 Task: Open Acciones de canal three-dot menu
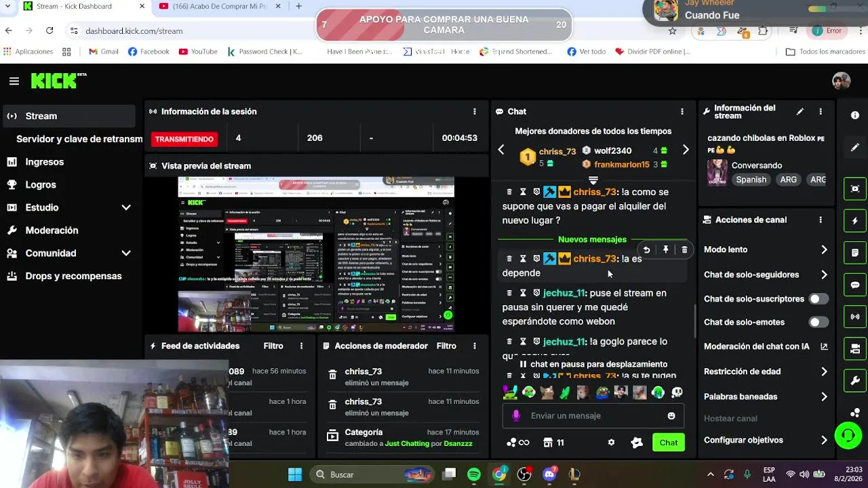pos(821,220)
